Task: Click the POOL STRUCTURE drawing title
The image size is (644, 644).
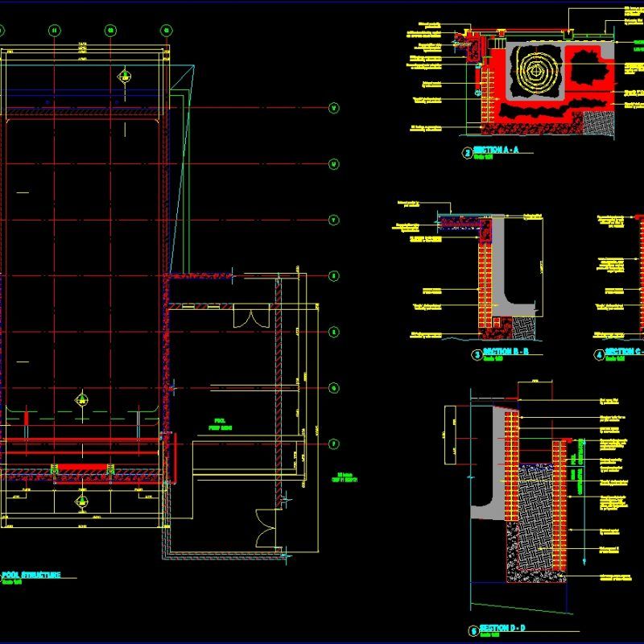Action: pyautogui.click(x=31, y=575)
